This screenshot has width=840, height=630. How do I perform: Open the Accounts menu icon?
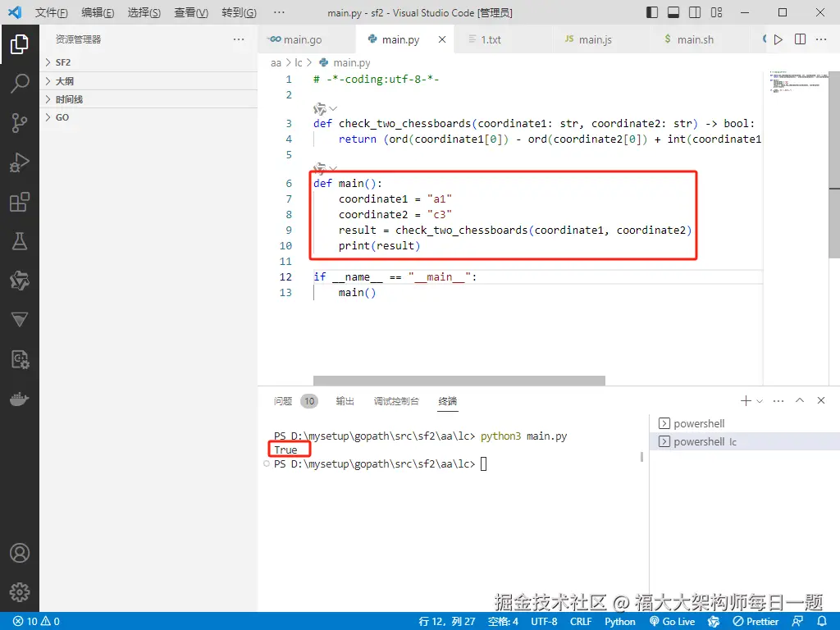20,553
